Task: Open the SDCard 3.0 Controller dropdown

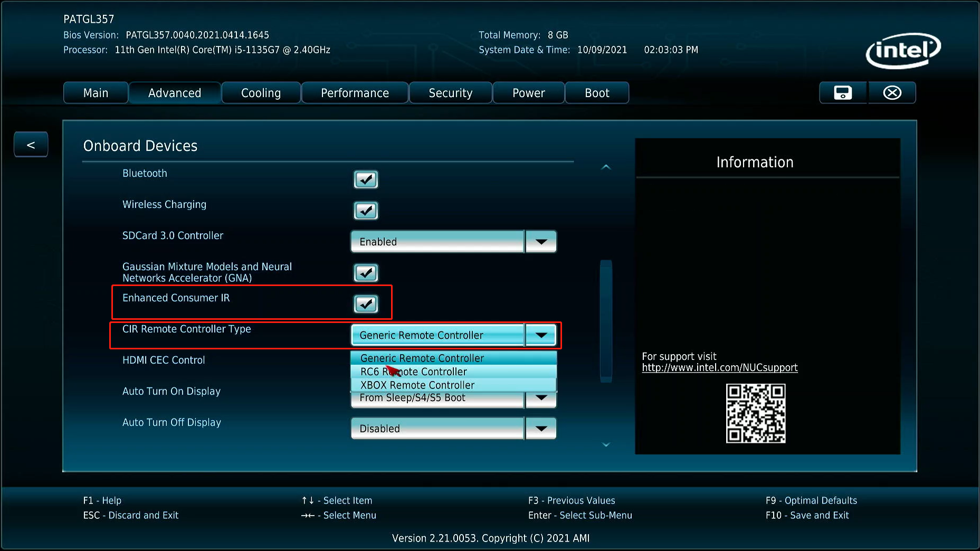Action: (453, 242)
